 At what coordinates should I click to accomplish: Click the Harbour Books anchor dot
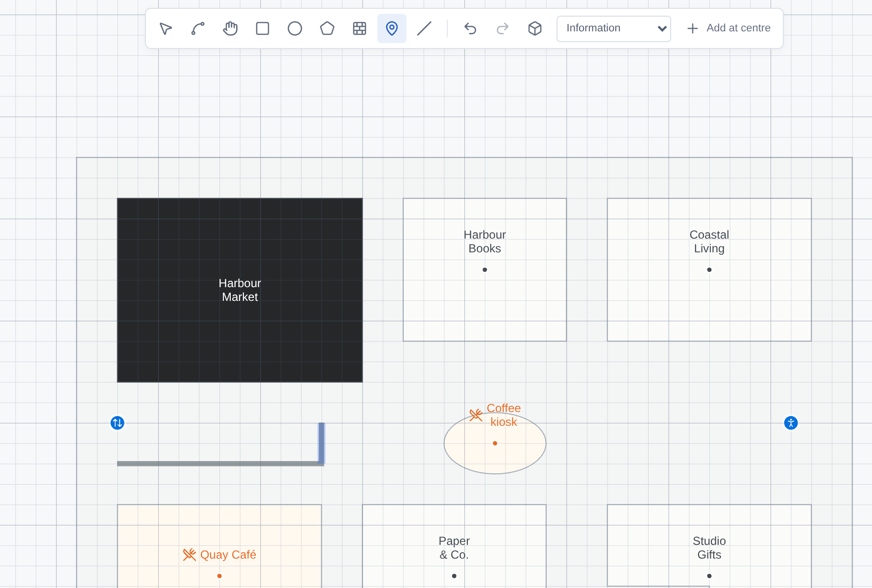tap(485, 270)
